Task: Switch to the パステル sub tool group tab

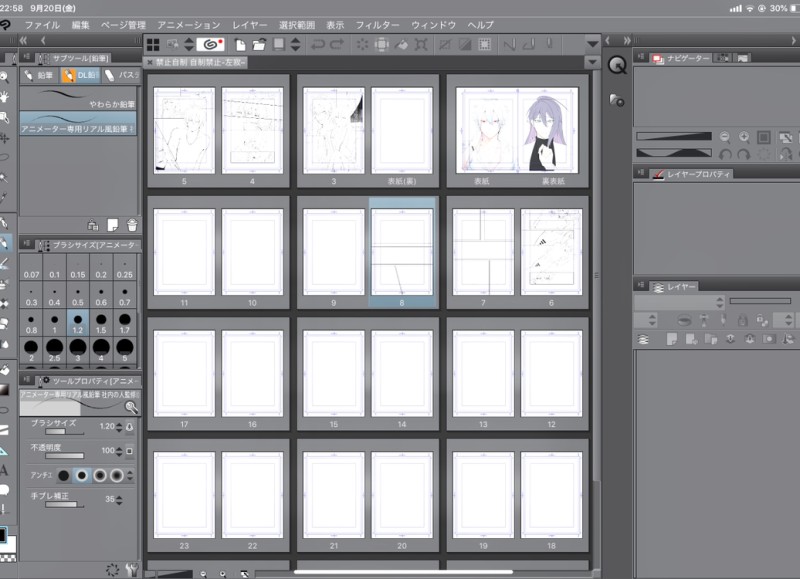Action: (x=120, y=75)
